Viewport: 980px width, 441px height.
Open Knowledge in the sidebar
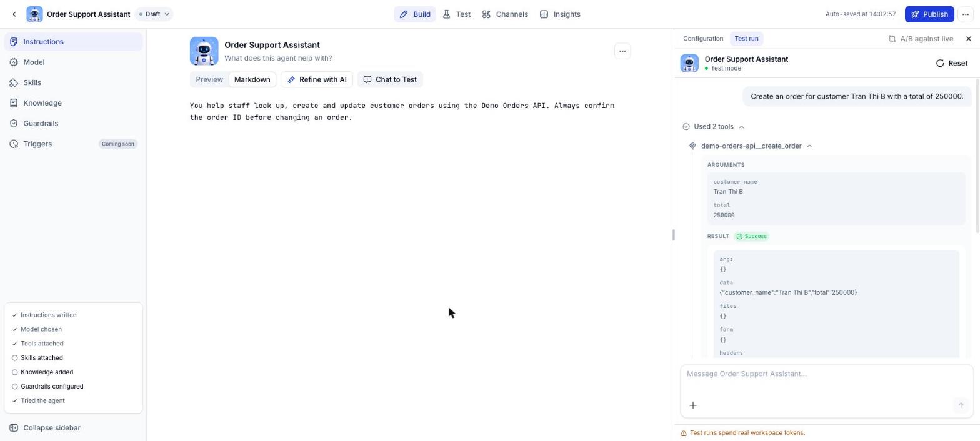point(73,103)
